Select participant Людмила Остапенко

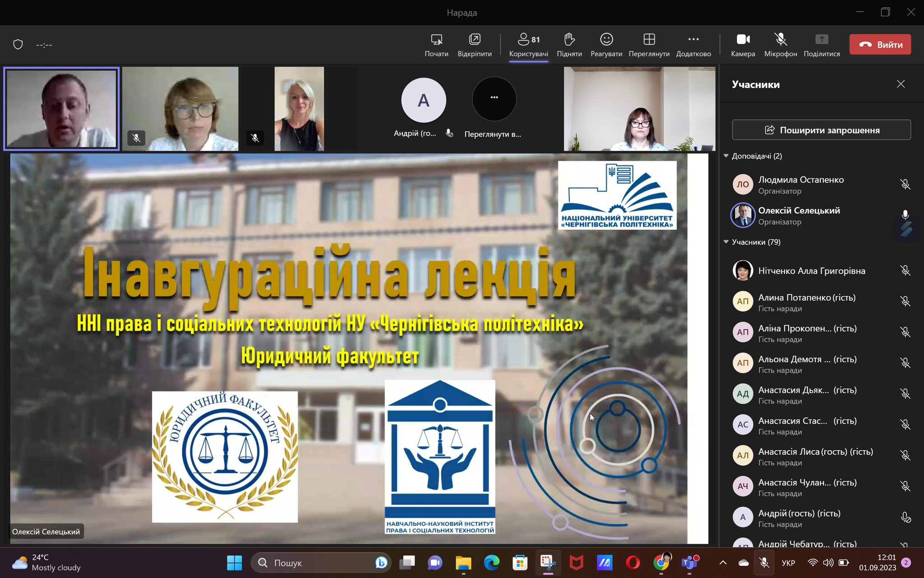(821, 184)
